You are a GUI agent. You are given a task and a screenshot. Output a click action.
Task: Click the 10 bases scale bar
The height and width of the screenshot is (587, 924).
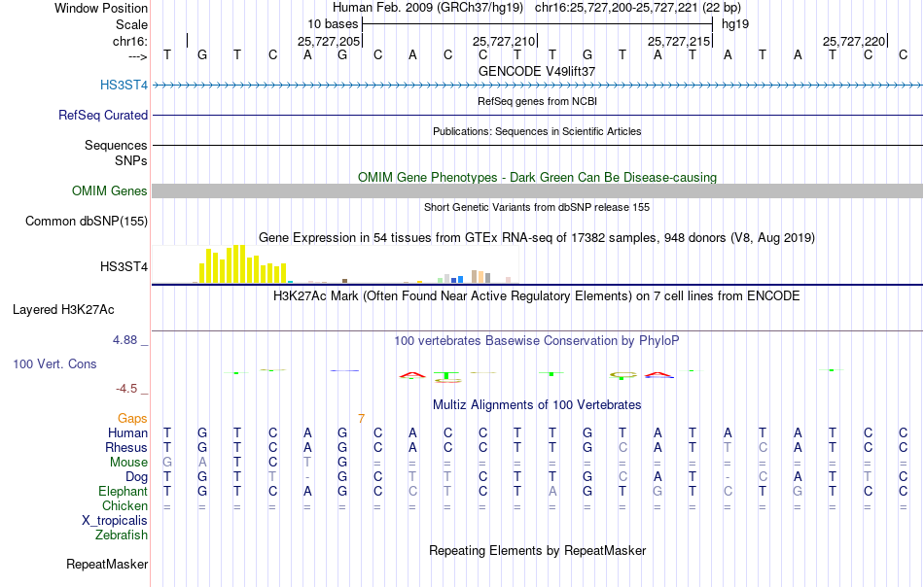tap(538, 24)
